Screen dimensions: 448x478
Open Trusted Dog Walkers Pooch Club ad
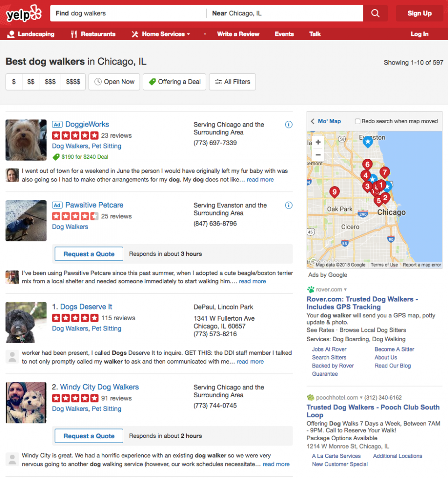tap(373, 411)
